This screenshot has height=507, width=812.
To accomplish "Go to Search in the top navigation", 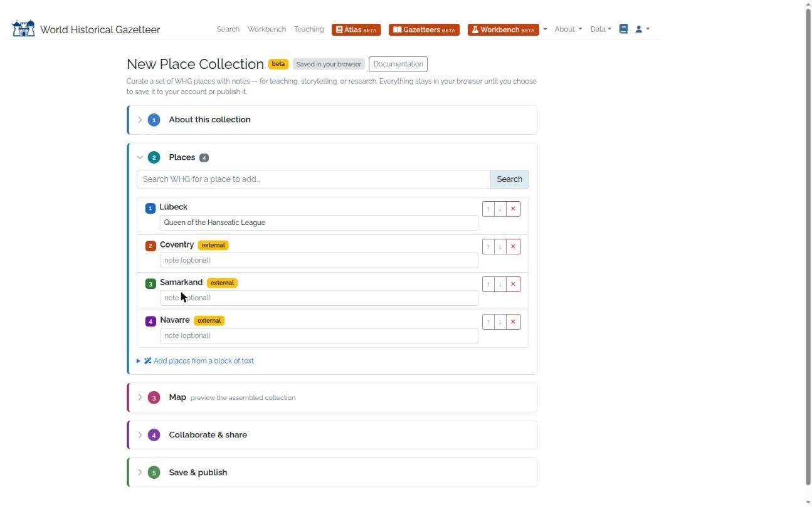I will pos(228,29).
